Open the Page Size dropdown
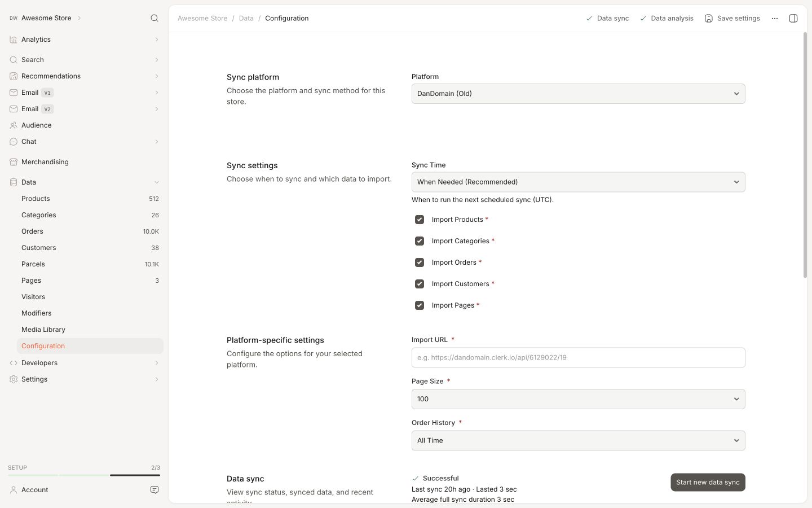The height and width of the screenshot is (508, 812). point(578,399)
